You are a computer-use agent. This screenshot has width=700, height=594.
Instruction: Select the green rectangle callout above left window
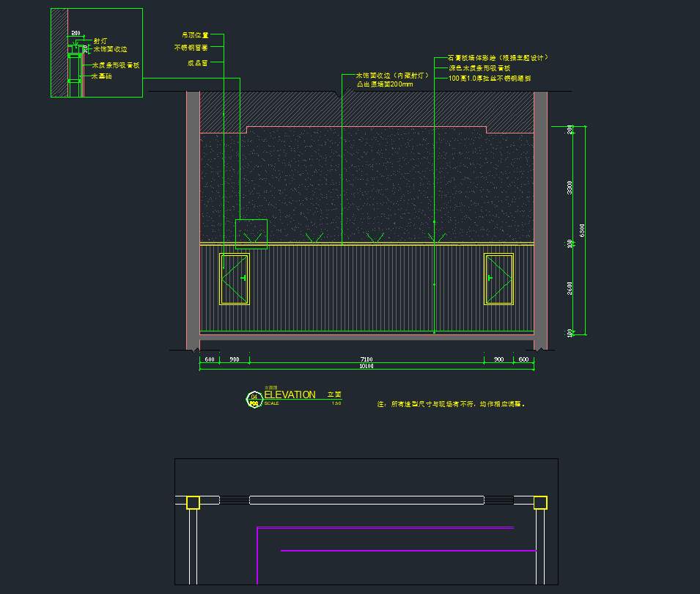click(251, 233)
